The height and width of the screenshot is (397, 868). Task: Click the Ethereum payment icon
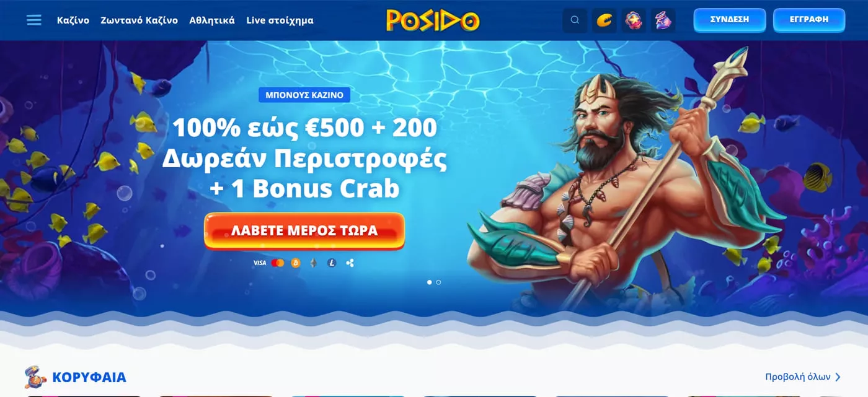pyautogui.click(x=314, y=263)
